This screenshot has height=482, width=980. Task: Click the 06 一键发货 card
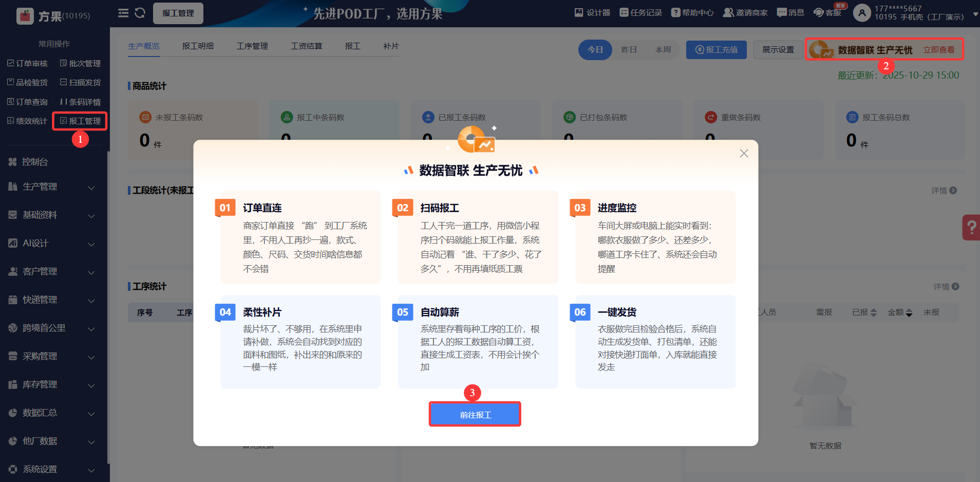pyautogui.click(x=655, y=342)
